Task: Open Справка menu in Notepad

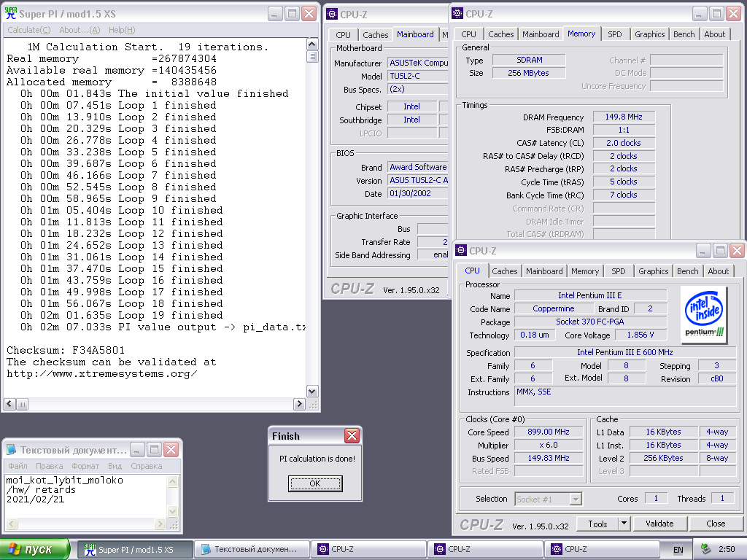Action: pyautogui.click(x=146, y=466)
